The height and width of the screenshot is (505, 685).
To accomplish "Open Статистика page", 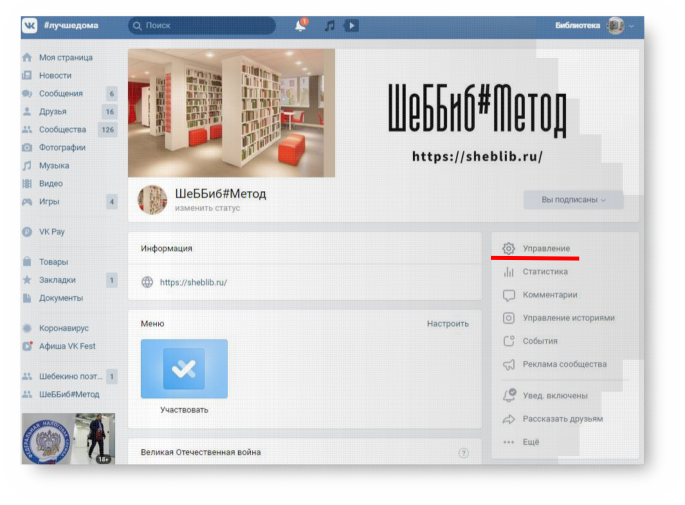I will [545, 272].
